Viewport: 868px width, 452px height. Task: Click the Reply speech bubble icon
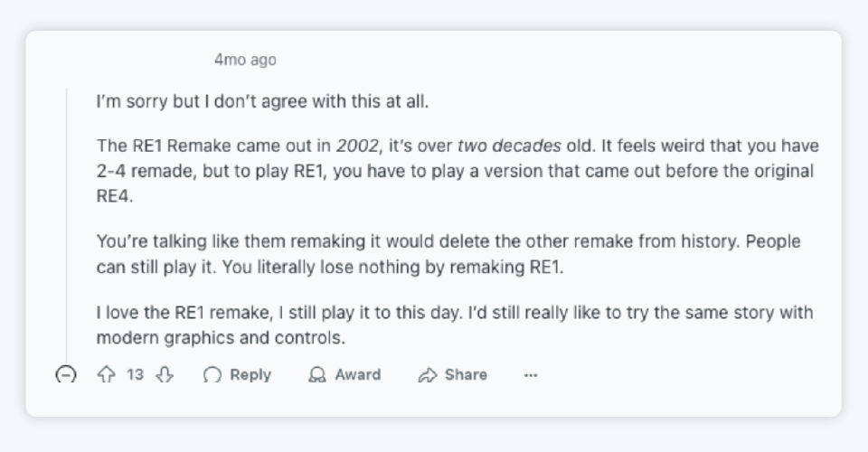[x=212, y=375]
